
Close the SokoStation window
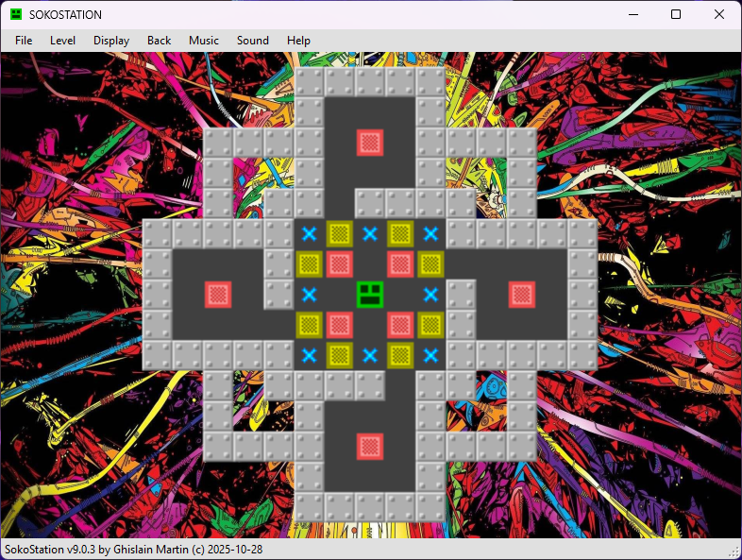pos(719,14)
